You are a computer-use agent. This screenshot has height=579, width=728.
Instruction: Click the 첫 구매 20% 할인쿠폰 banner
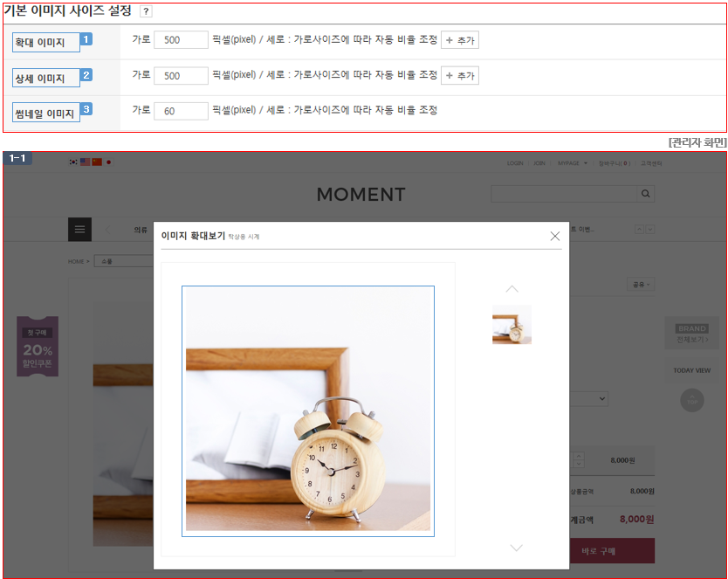tap(38, 347)
